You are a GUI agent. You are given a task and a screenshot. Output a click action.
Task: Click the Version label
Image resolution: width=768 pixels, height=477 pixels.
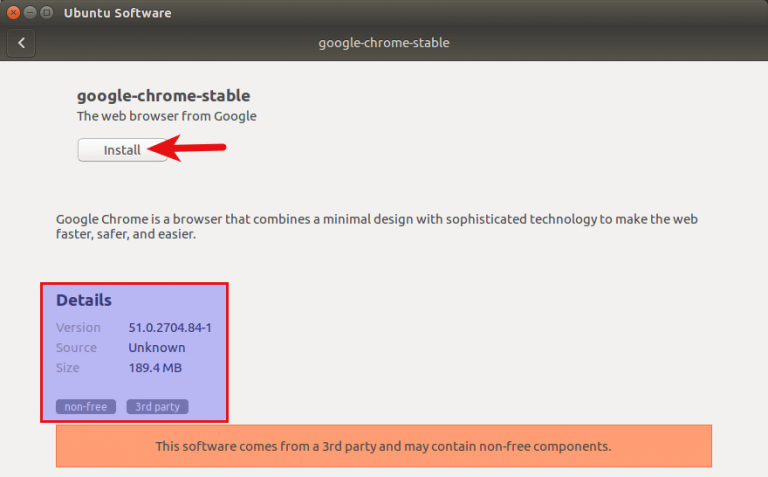pyautogui.click(x=78, y=327)
